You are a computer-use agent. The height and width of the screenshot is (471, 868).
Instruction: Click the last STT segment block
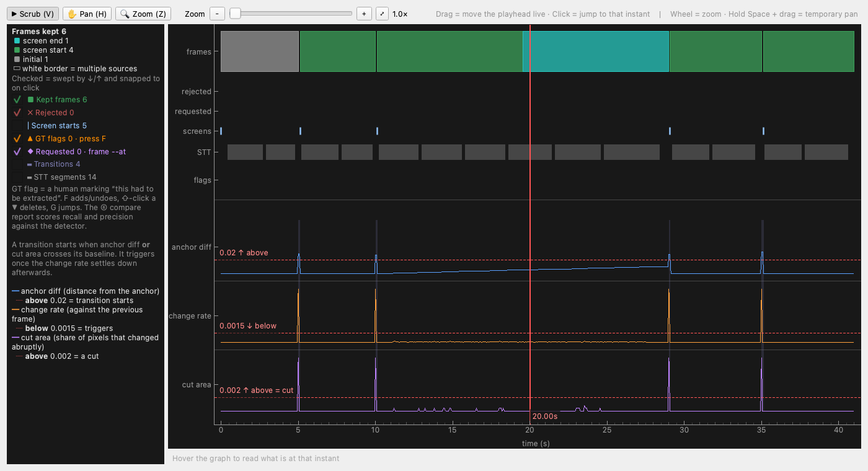pyautogui.click(x=826, y=152)
